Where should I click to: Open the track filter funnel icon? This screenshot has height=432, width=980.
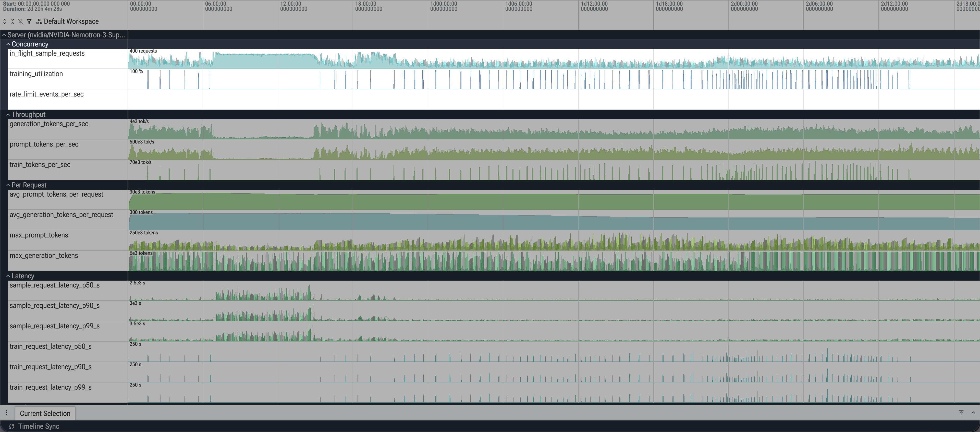(x=29, y=21)
